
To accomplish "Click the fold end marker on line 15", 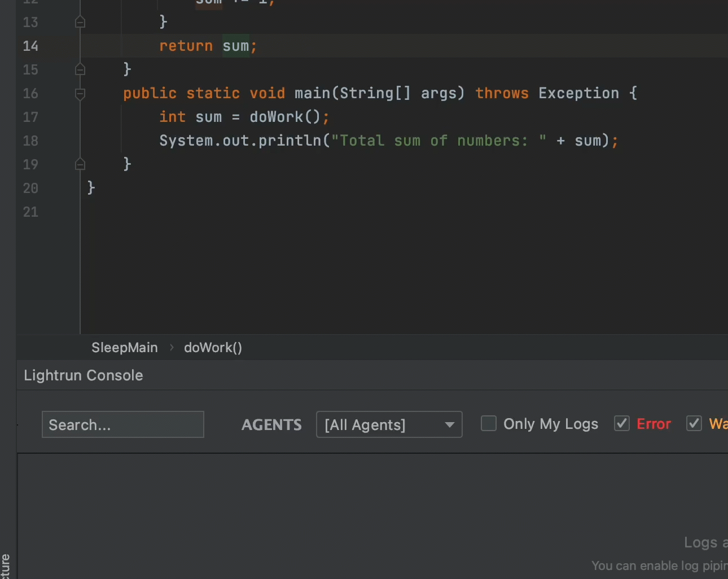I will pos(80,69).
